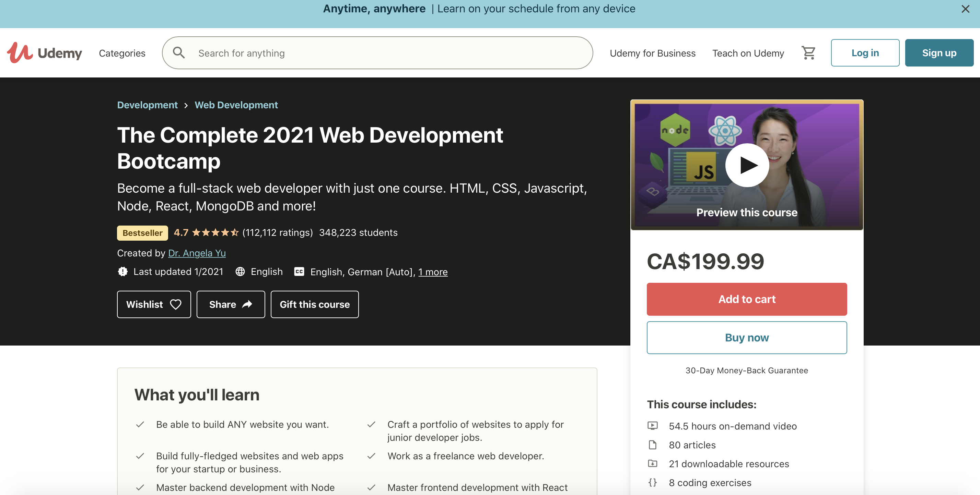980x495 pixels.
Task: Click 'Last updated 1/2021' text
Action: [178, 271]
